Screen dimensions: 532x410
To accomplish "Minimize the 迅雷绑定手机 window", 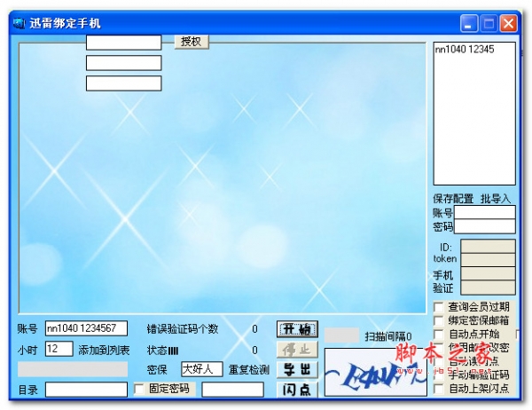I will pyautogui.click(x=469, y=23).
